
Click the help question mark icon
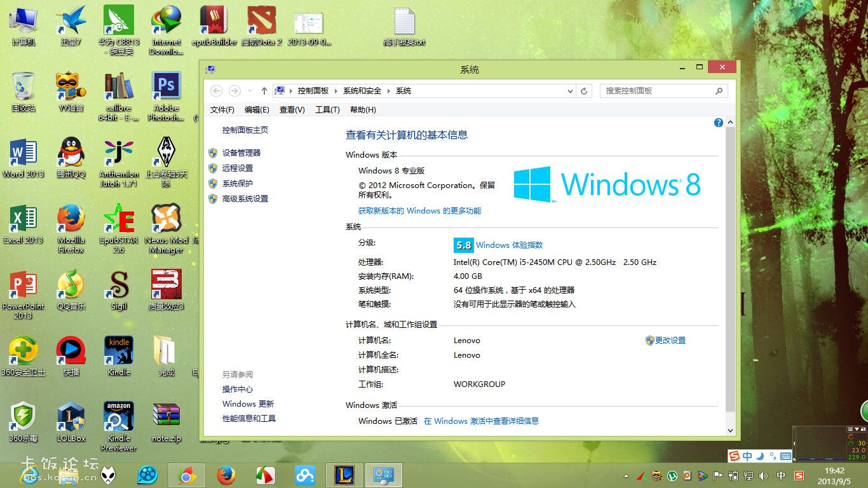coord(719,123)
